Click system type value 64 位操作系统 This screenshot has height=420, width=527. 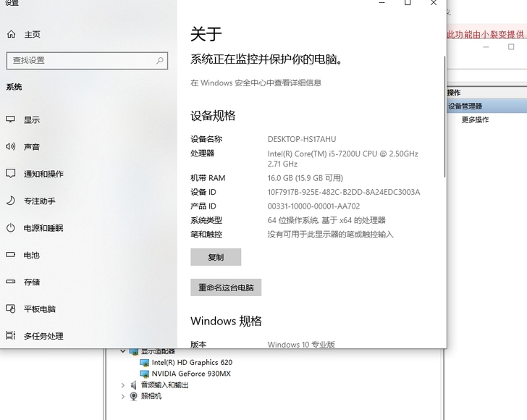point(326,220)
